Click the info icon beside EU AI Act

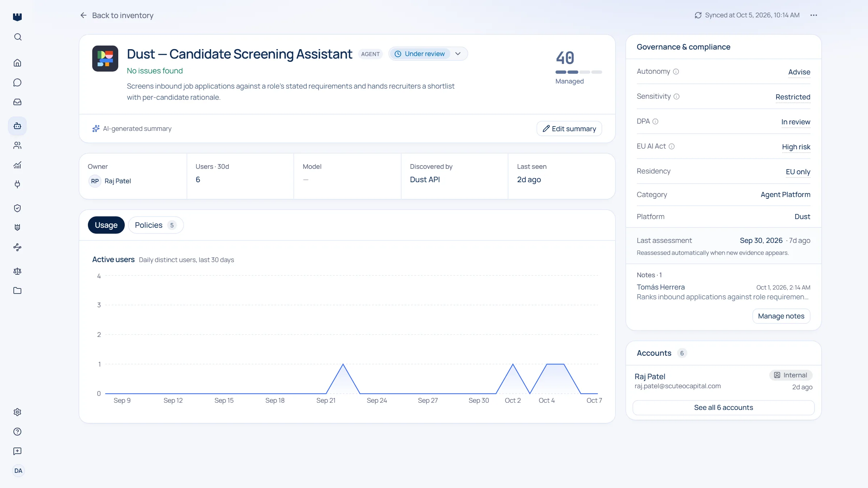pos(672,146)
